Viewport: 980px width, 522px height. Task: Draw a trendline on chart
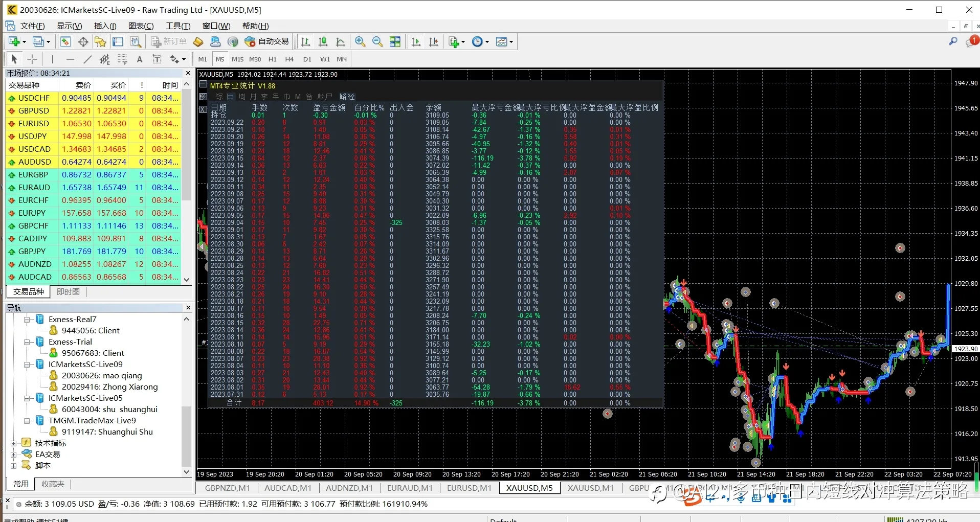pos(87,59)
